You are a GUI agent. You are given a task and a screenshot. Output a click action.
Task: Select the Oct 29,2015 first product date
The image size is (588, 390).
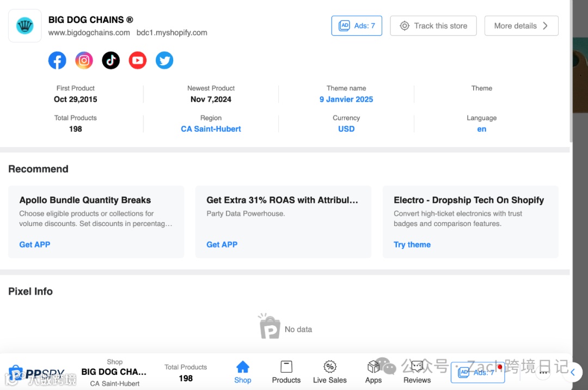point(75,99)
